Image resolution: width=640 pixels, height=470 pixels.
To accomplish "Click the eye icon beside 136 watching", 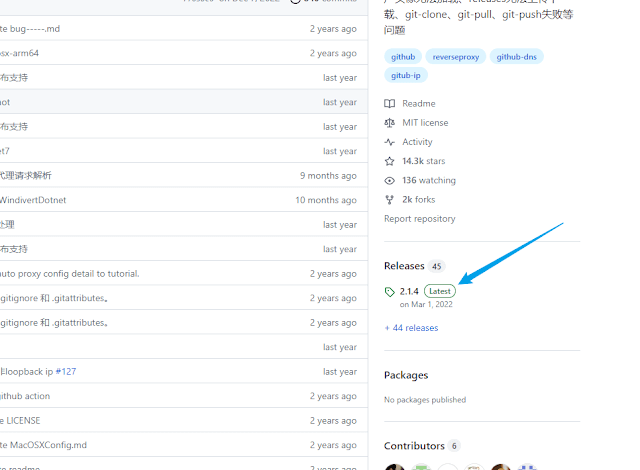I will click(x=389, y=180).
